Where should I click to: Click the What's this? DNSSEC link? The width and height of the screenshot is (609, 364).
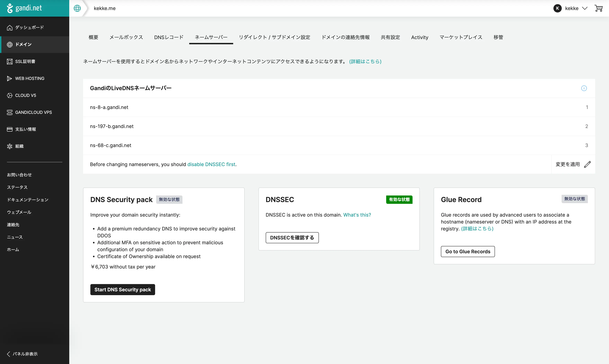pyautogui.click(x=357, y=215)
